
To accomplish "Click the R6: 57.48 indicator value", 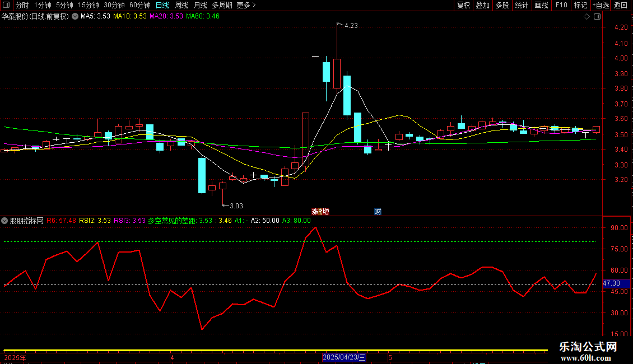I will 62,221.
